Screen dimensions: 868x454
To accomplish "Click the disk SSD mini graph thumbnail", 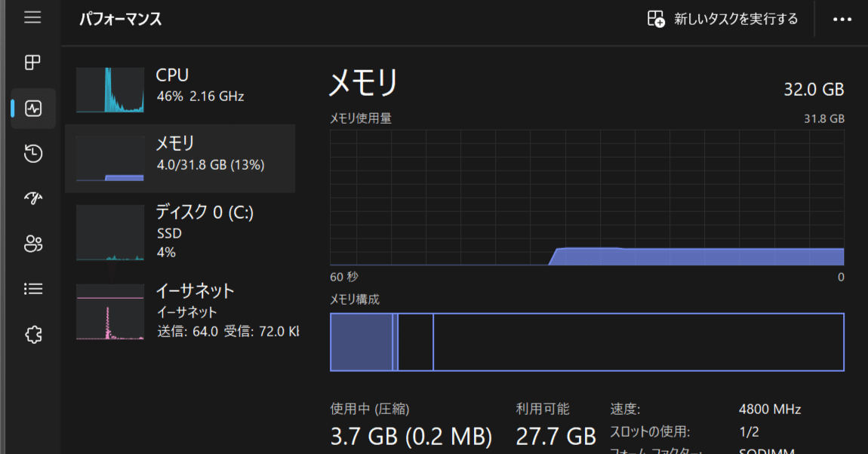I will (109, 232).
